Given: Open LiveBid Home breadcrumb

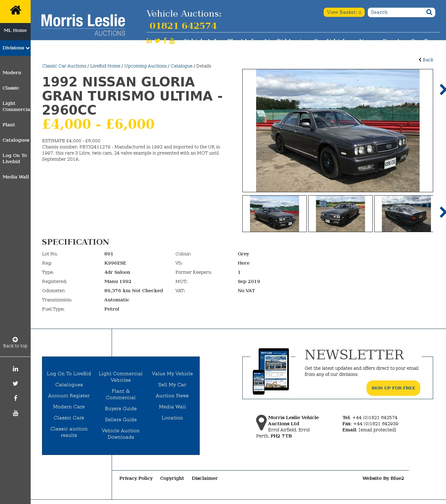Looking at the screenshot, I should pos(105,66).
